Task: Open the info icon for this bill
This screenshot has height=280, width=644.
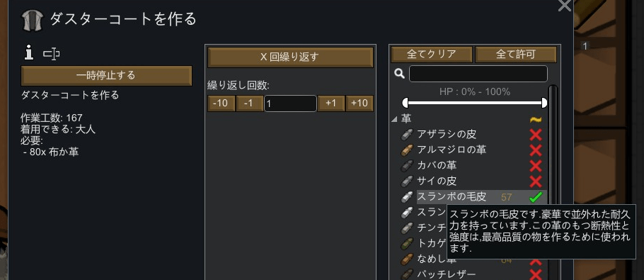Action: 29,53
